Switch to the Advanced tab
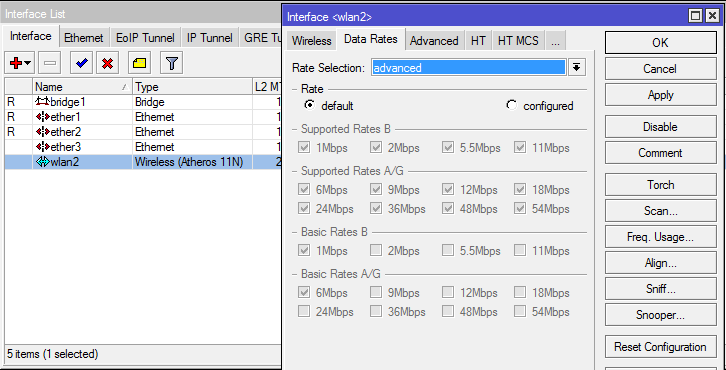Image resolution: width=726 pixels, height=370 pixels. (434, 41)
